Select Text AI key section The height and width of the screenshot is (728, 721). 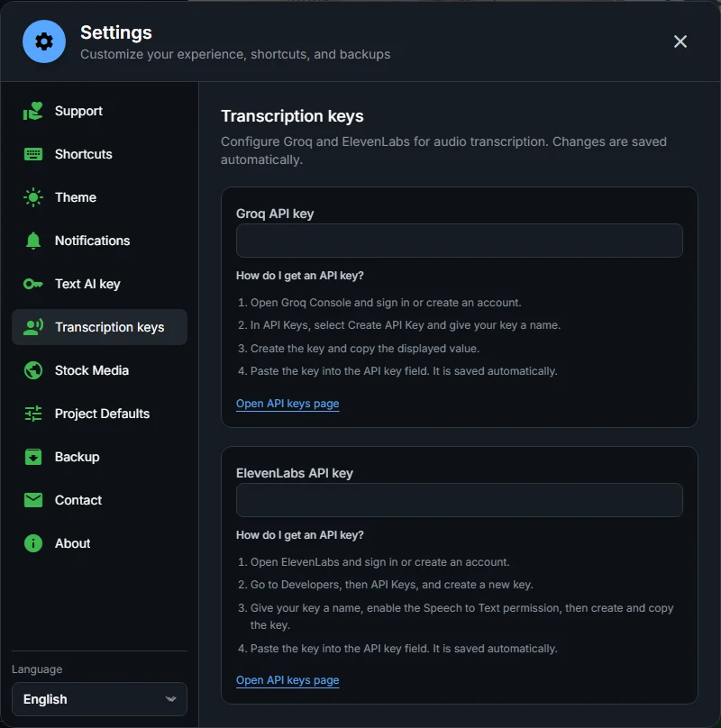pyautogui.click(x=99, y=284)
